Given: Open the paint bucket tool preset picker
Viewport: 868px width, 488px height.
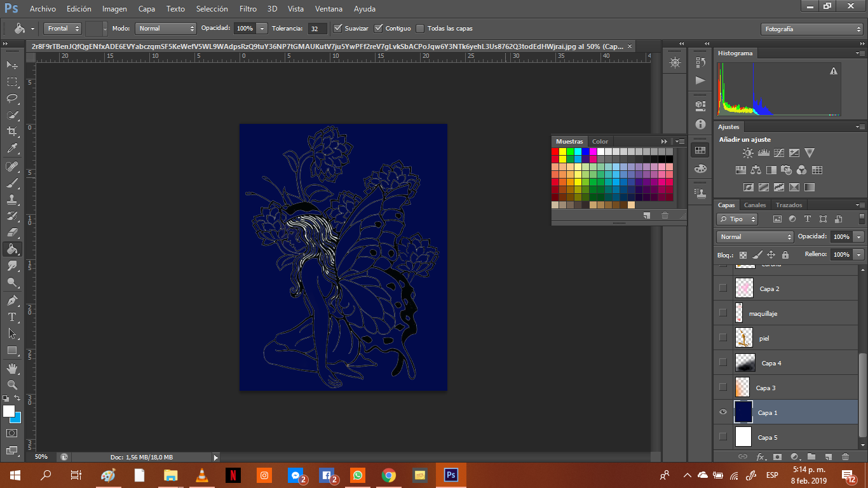Looking at the screenshot, I should tap(23, 29).
